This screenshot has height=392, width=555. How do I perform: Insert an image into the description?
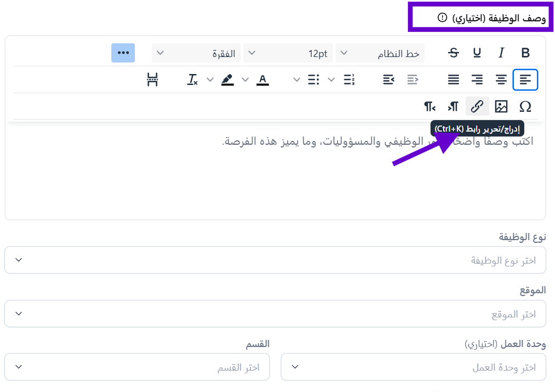pyautogui.click(x=501, y=106)
